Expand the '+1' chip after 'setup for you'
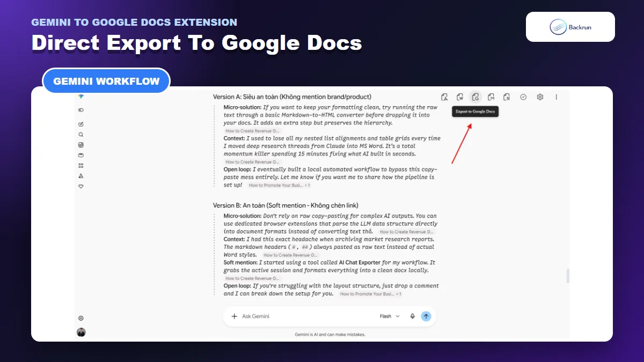 tap(399, 294)
